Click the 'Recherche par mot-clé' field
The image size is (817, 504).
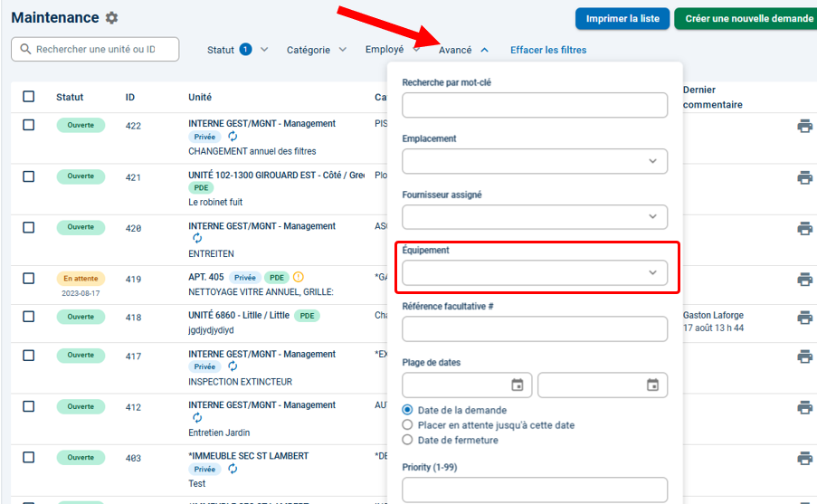click(535, 105)
